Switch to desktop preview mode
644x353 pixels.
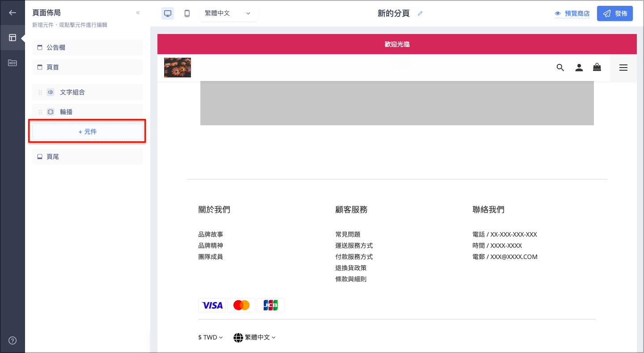[168, 13]
